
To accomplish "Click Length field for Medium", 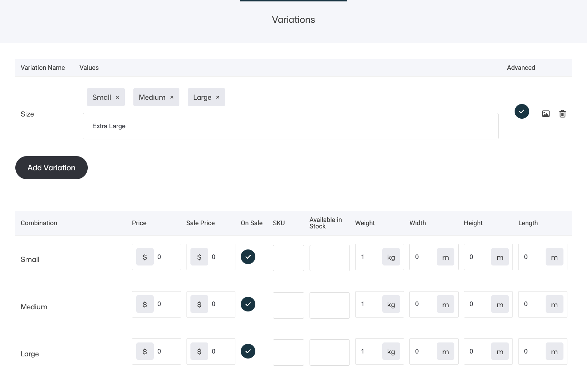I will pos(543,304).
